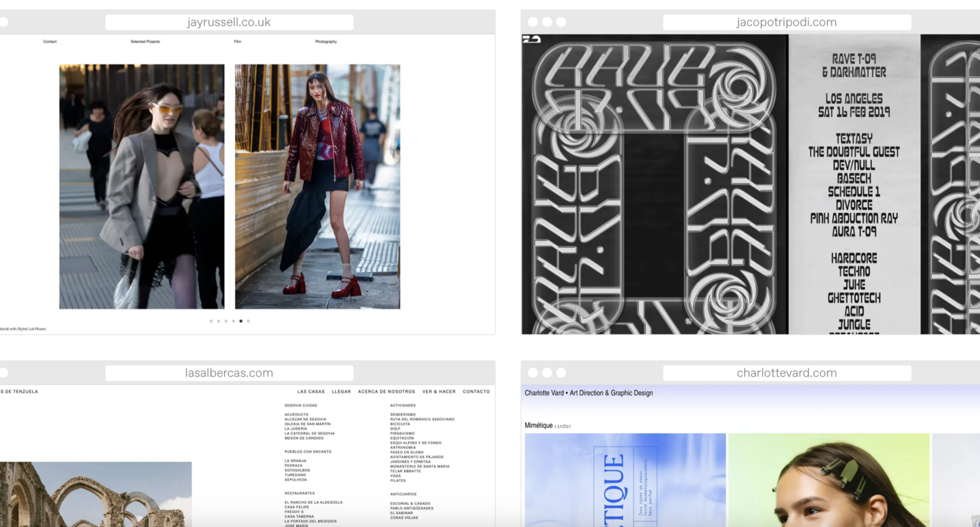Click the jayrussell.co.uk address bar
Viewport: 980px width, 527px height.
pyautogui.click(x=229, y=22)
